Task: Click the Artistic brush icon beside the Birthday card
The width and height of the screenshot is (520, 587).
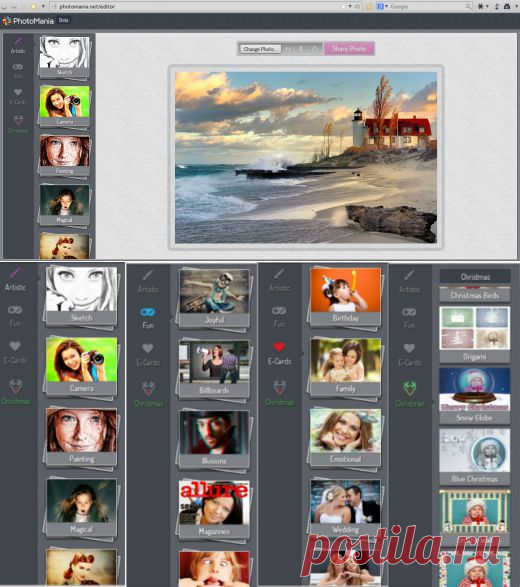Action: tap(279, 274)
